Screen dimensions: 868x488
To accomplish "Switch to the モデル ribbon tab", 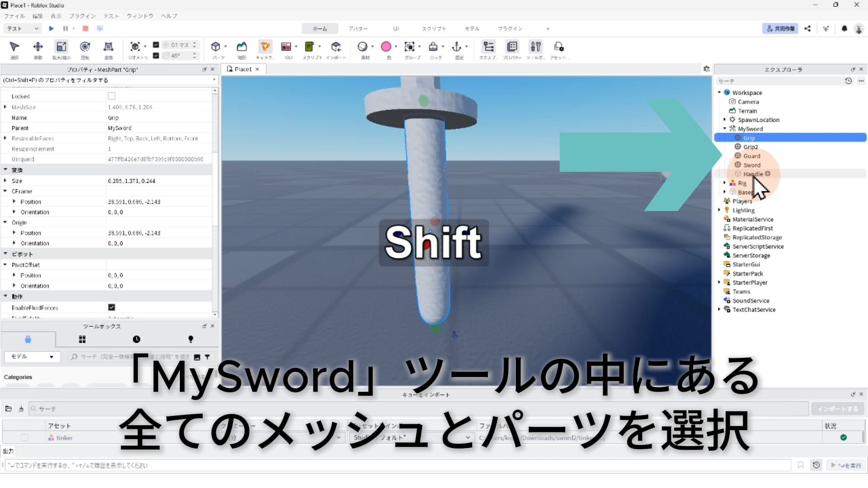I will pyautogui.click(x=472, y=28).
